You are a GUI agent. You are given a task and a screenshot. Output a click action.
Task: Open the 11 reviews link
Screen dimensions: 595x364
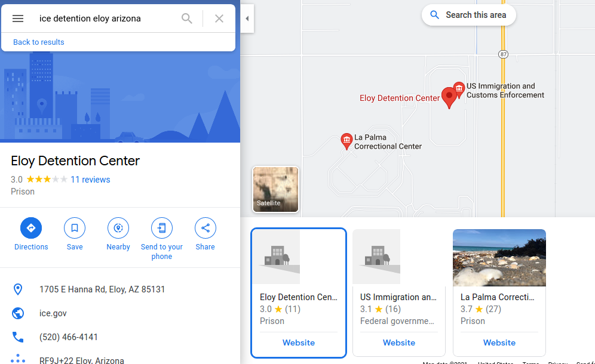click(x=90, y=180)
